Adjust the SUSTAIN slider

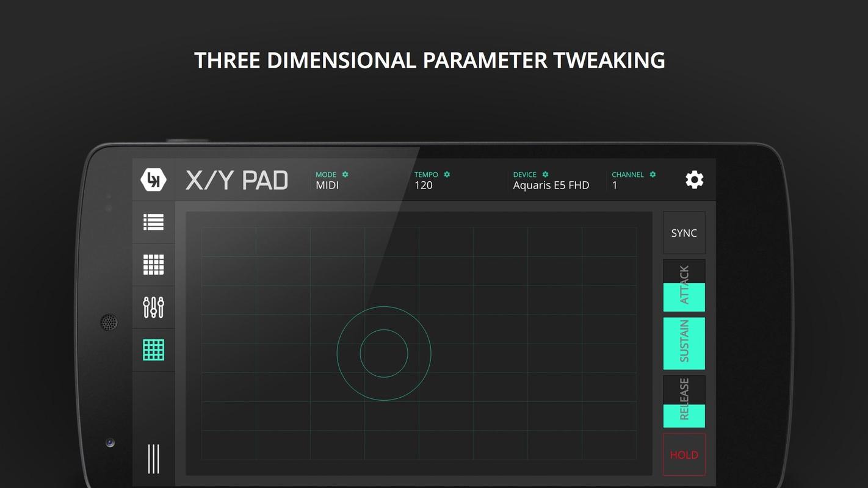coord(684,343)
